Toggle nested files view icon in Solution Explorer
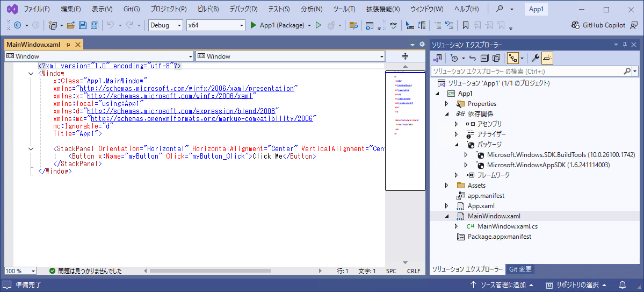Viewport: 644px width, 292px height. pos(512,59)
